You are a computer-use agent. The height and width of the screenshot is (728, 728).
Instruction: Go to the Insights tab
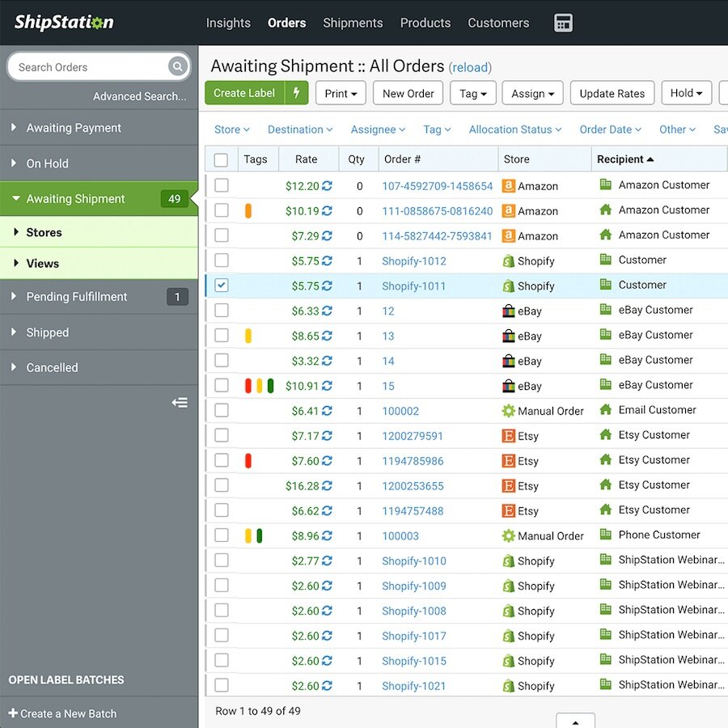tap(228, 23)
